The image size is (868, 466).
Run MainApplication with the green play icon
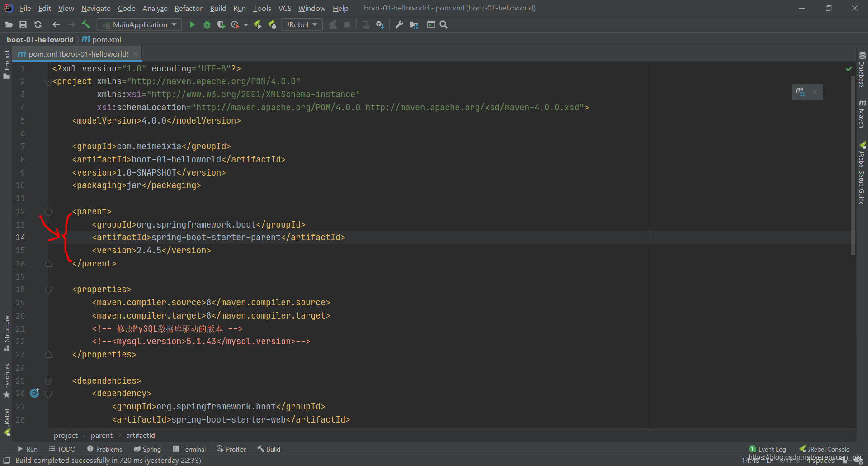click(x=192, y=24)
